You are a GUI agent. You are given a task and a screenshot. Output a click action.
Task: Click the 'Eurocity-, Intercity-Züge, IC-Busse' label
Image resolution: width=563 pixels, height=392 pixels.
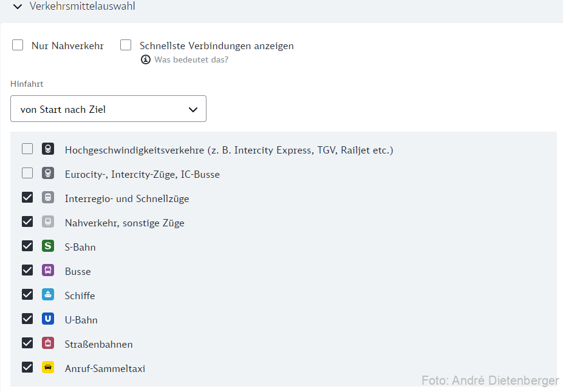click(x=142, y=174)
